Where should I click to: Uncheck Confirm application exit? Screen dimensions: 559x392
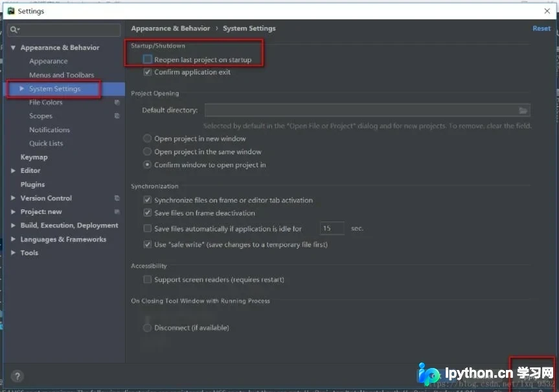point(147,72)
